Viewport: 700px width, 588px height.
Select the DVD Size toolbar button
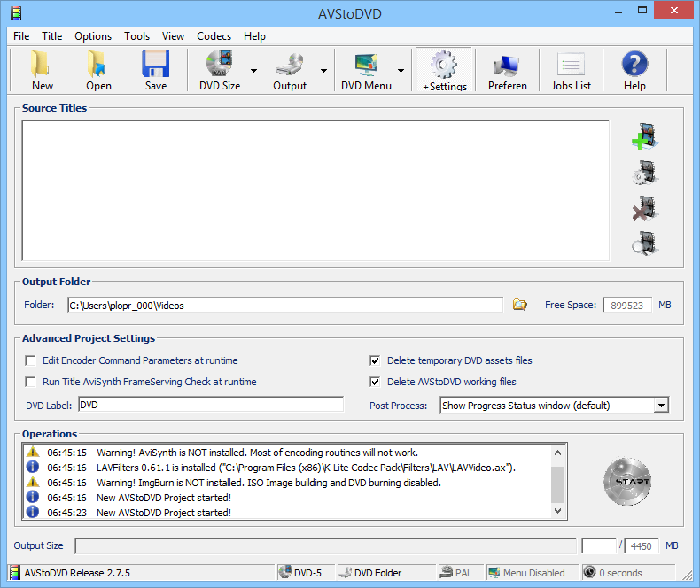(x=220, y=70)
